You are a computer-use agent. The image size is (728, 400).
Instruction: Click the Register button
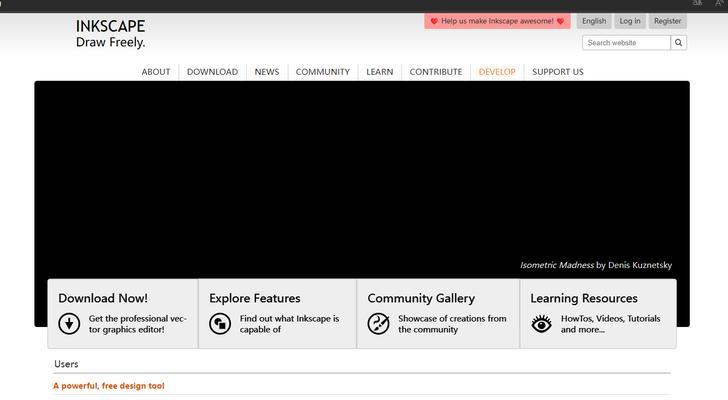[667, 21]
